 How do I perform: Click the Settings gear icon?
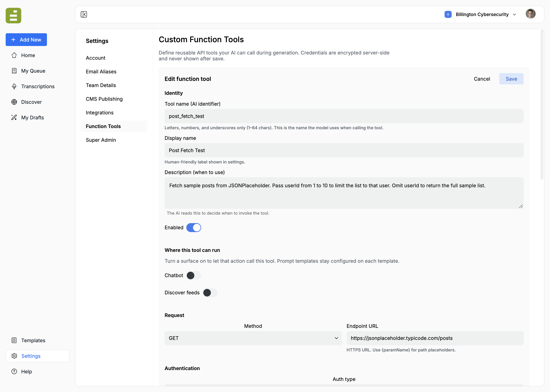(14, 356)
